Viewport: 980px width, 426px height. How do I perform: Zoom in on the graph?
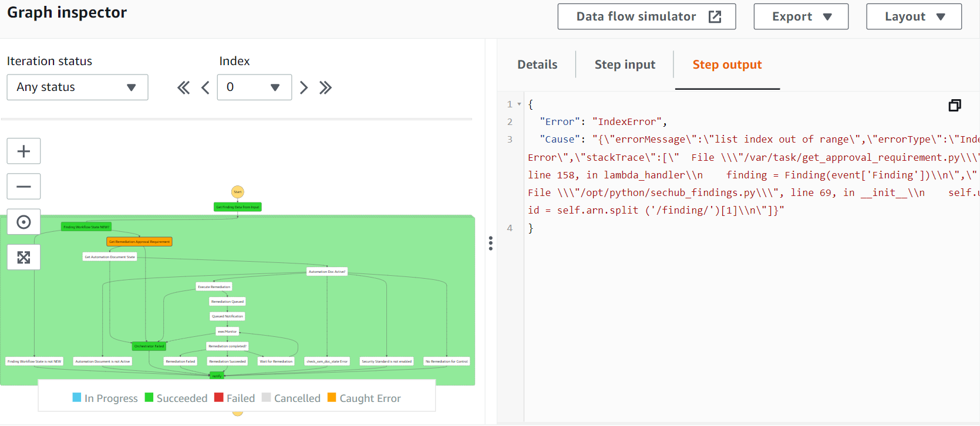pyautogui.click(x=23, y=151)
